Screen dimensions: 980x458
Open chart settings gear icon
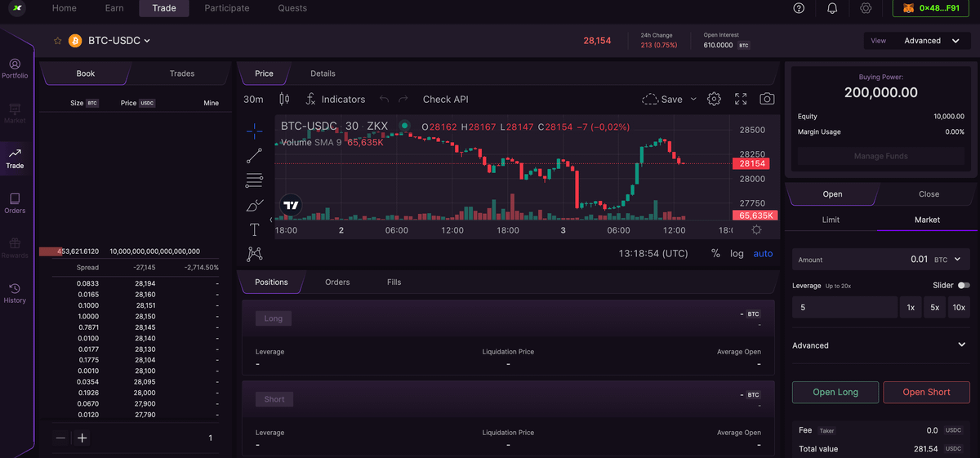pos(714,99)
